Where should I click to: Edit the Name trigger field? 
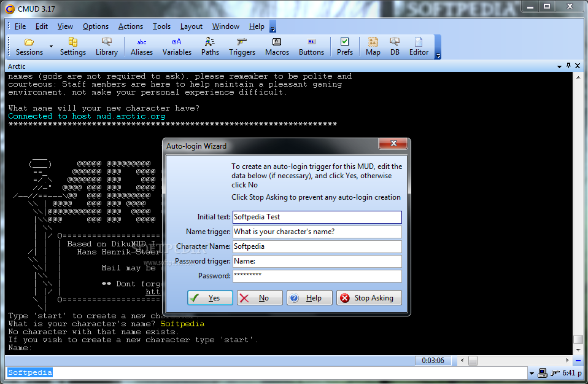tap(317, 232)
